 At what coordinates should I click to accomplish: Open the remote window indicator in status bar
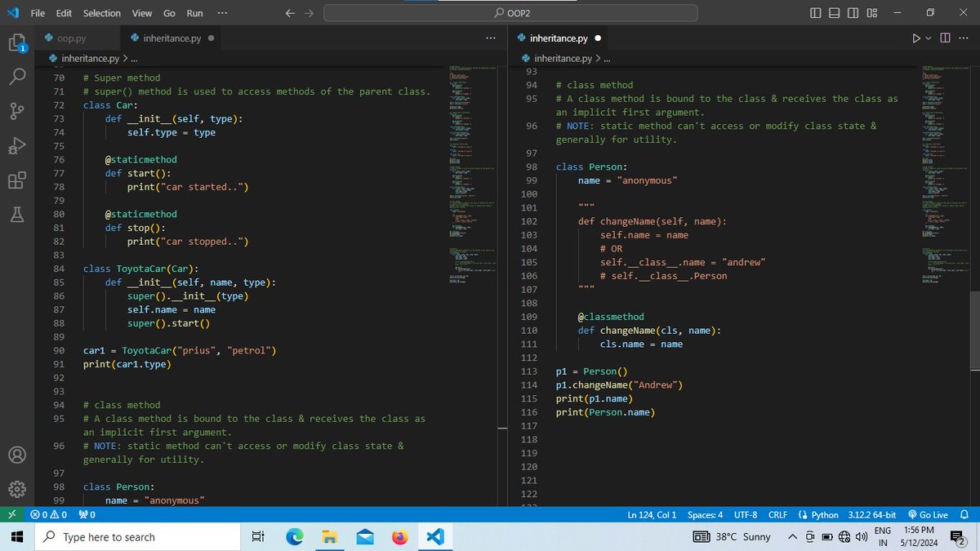tap(12, 515)
